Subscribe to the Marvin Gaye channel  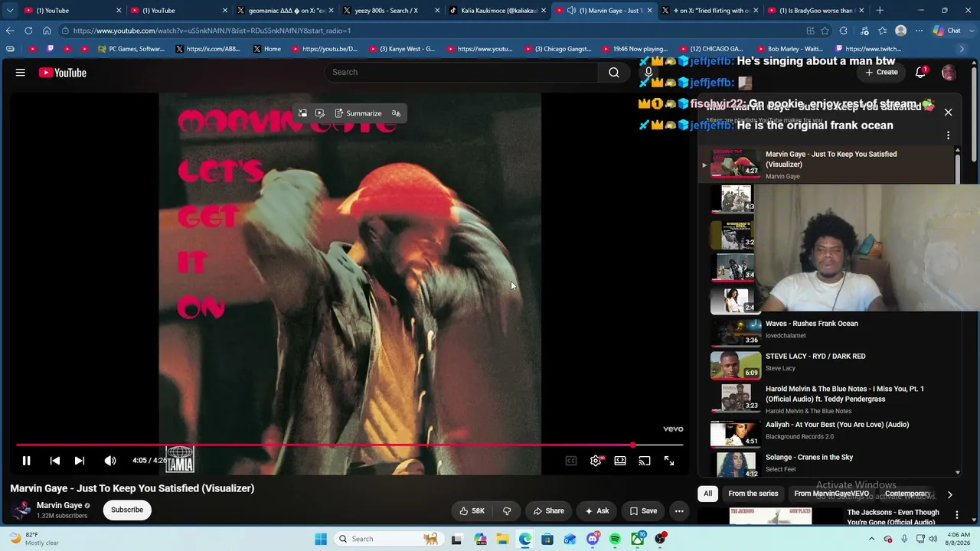point(127,510)
